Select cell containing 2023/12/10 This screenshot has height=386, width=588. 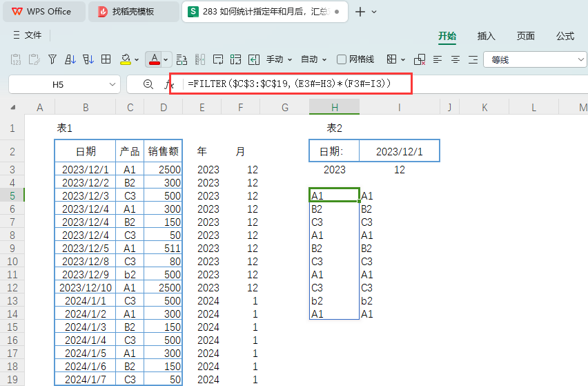click(85, 288)
